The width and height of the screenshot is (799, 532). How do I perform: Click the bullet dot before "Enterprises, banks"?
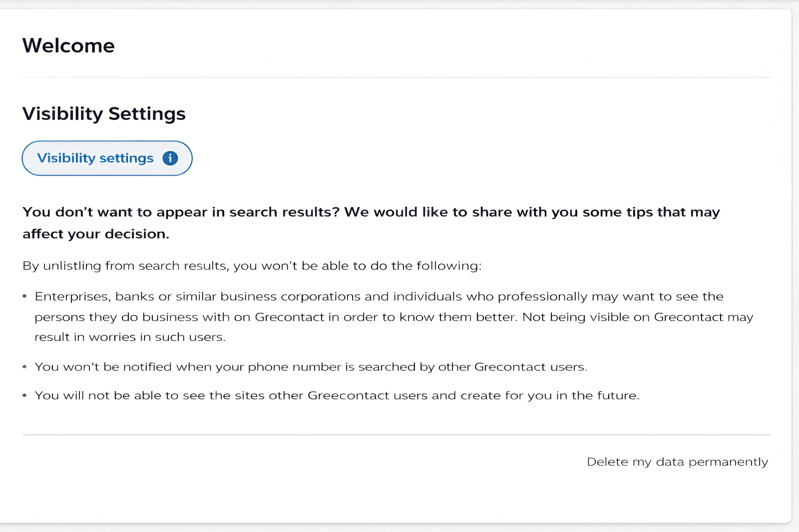24,296
